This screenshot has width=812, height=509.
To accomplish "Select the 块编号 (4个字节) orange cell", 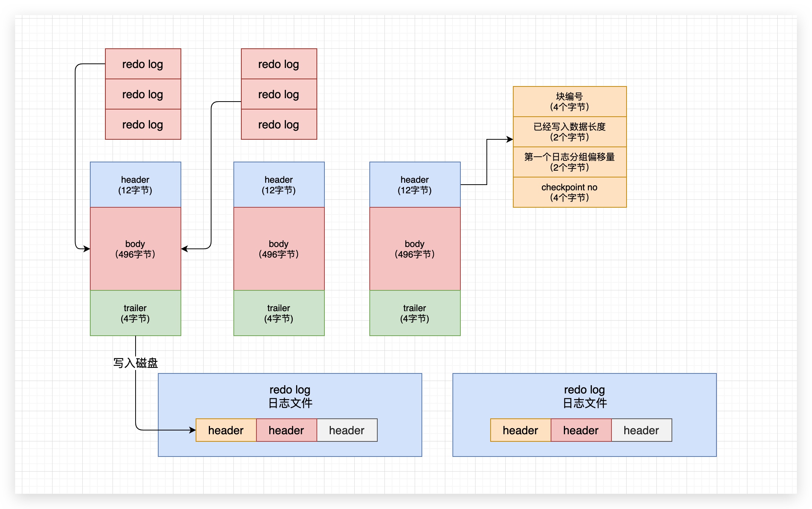I will click(570, 102).
